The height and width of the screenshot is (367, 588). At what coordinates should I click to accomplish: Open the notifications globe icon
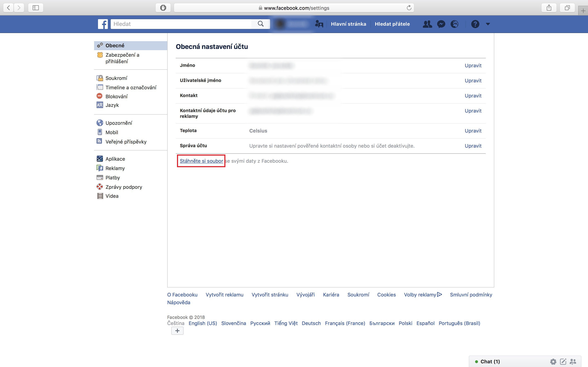coord(454,24)
